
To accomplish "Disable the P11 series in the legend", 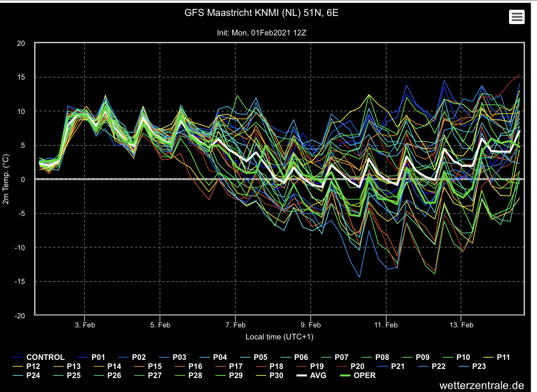I will tap(497, 357).
